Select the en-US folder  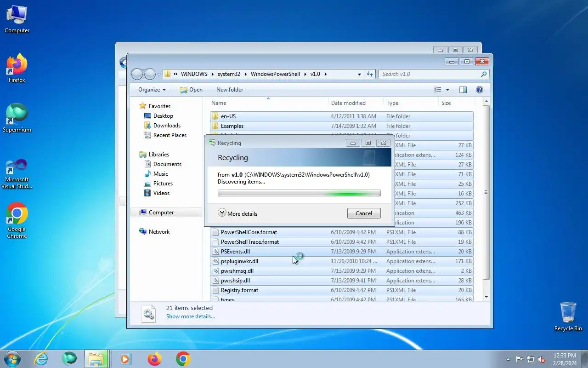[342, 116]
